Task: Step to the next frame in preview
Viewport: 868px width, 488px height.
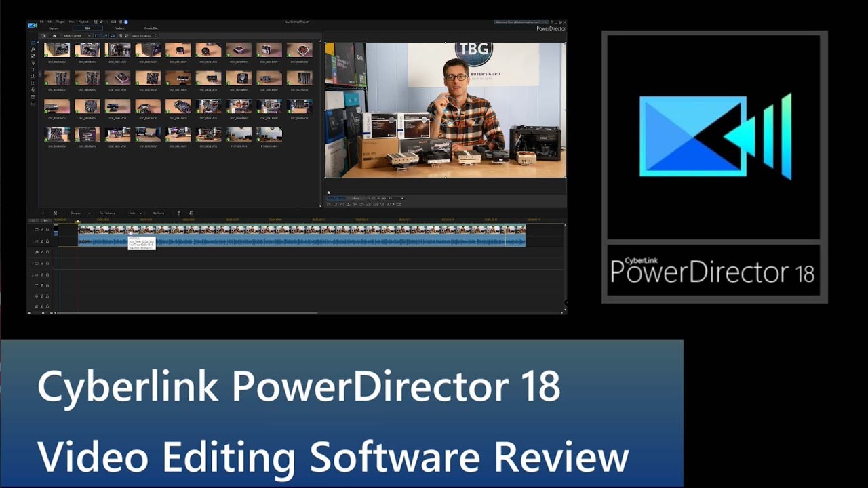Action: click(355, 204)
